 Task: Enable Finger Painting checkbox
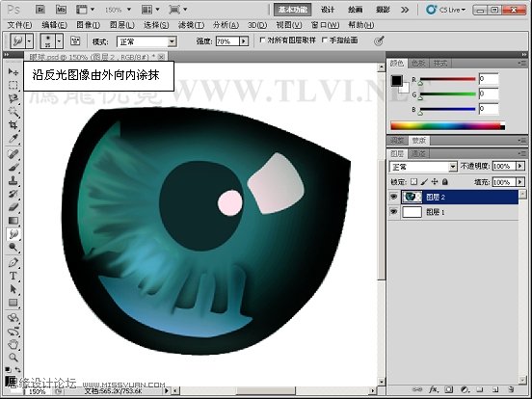tap(325, 40)
